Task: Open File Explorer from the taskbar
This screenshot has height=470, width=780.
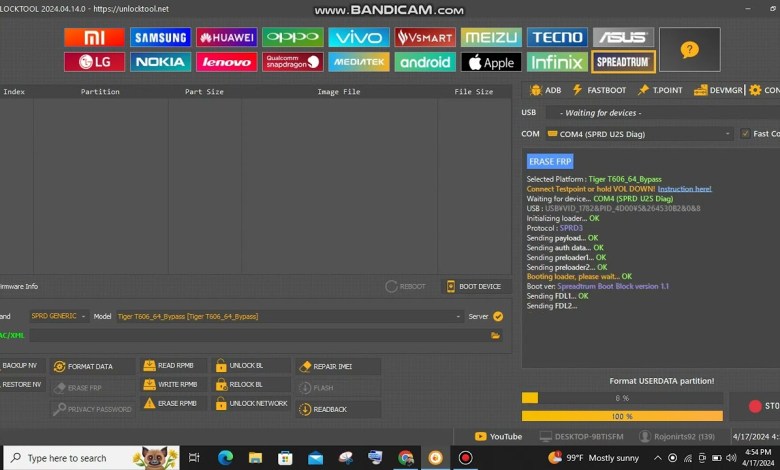Action: click(x=255, y=458)
